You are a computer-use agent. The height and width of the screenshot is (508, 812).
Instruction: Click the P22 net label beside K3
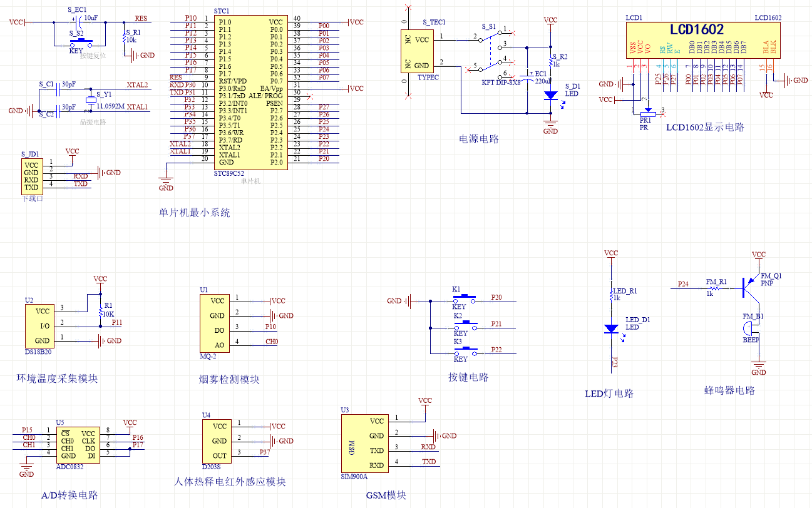pos(496,350)
